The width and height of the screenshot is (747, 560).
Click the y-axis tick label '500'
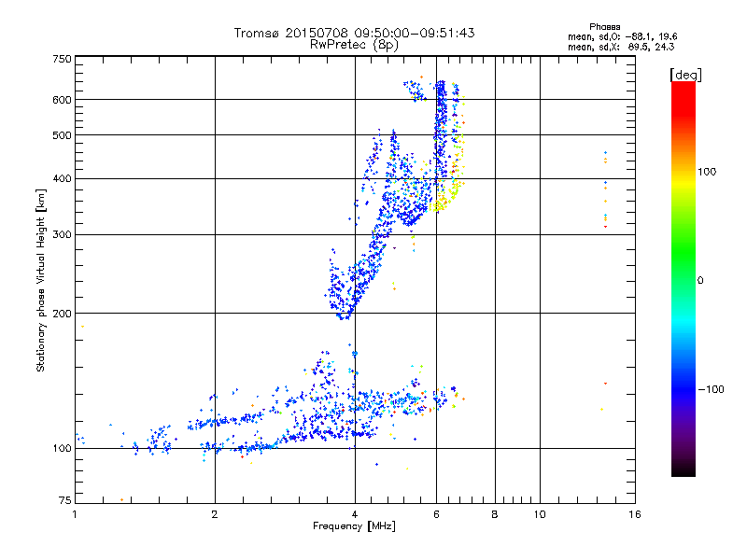62,135
